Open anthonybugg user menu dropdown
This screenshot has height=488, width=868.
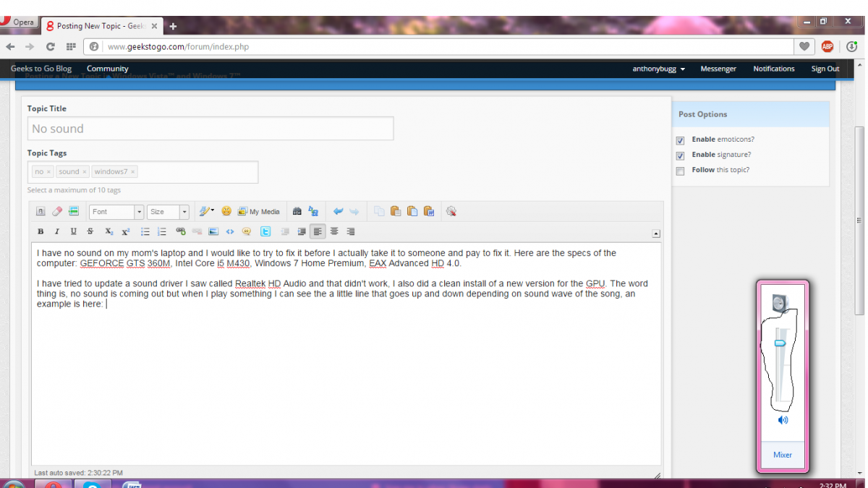click(659, 69)
